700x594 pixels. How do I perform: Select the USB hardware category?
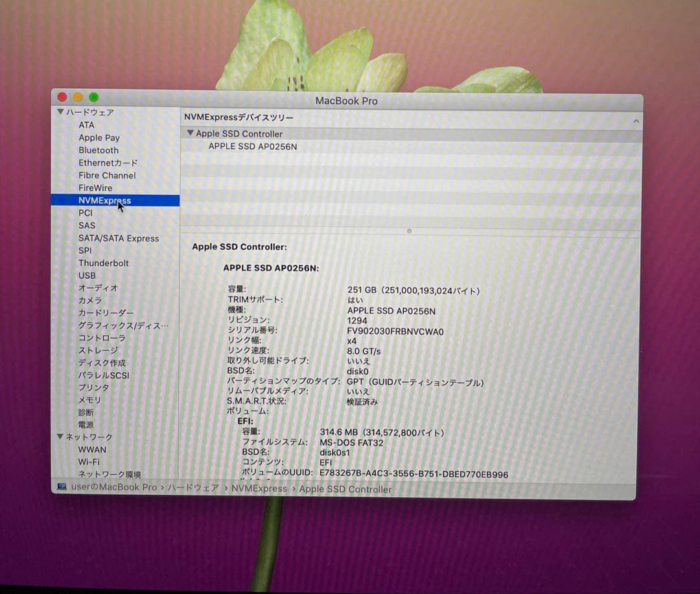87,275
